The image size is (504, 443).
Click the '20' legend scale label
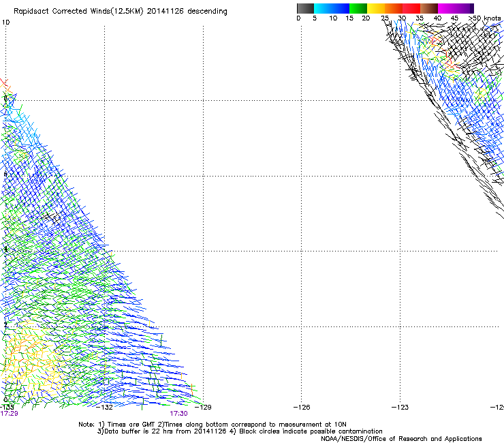pos(366,18)
